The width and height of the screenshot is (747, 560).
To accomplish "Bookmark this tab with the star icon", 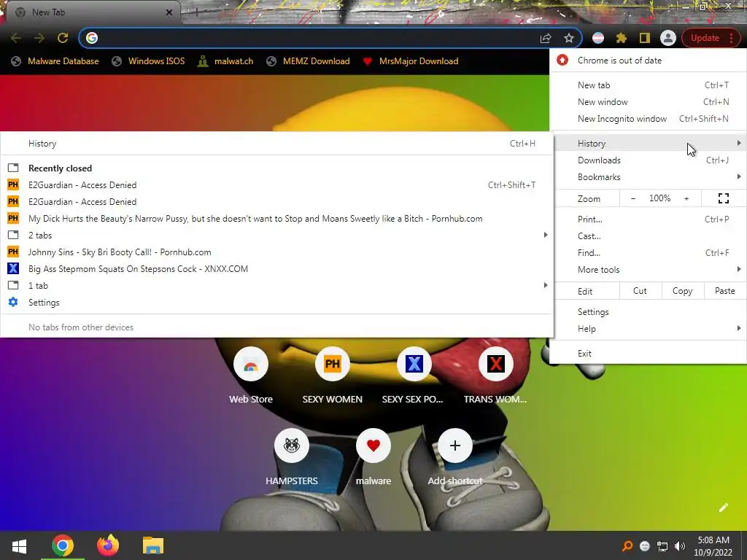I will pyautogui.click(x=569, y=38).
